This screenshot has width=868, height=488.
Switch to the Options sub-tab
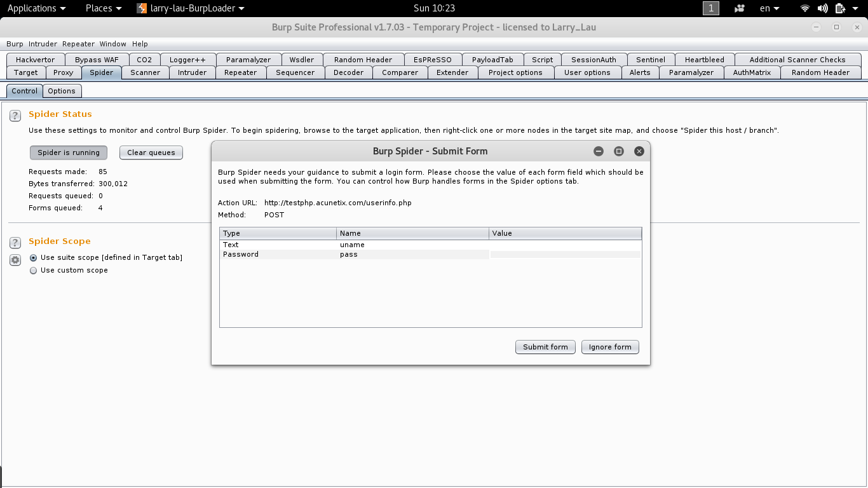[62, 91]
